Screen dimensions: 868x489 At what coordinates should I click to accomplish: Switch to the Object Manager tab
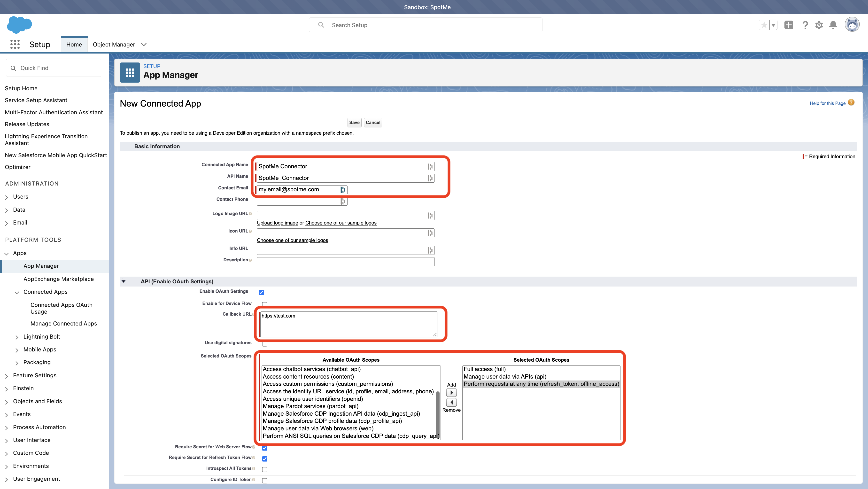(x=114, y=45)
